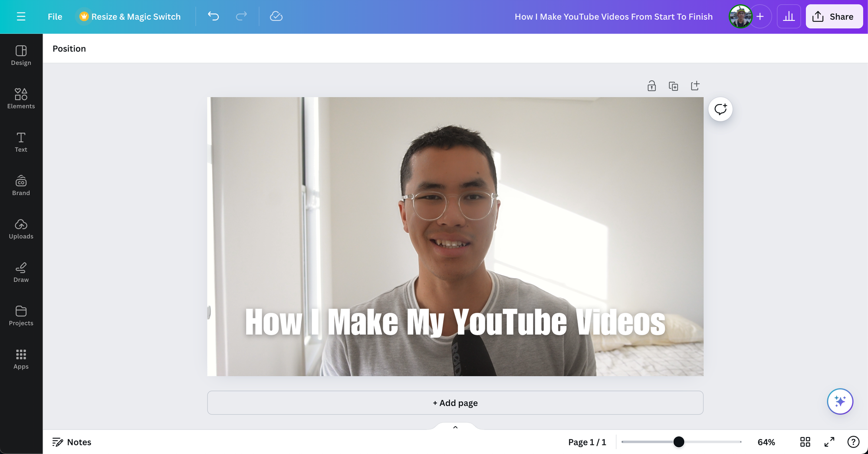Open the Projects side tab

click(x=21, y=316)
